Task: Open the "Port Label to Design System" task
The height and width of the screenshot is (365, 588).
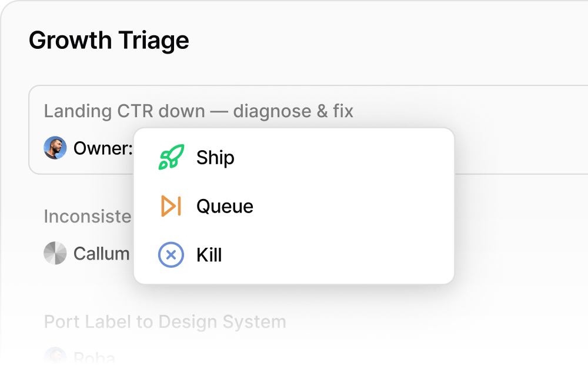Action: (165, 322)
